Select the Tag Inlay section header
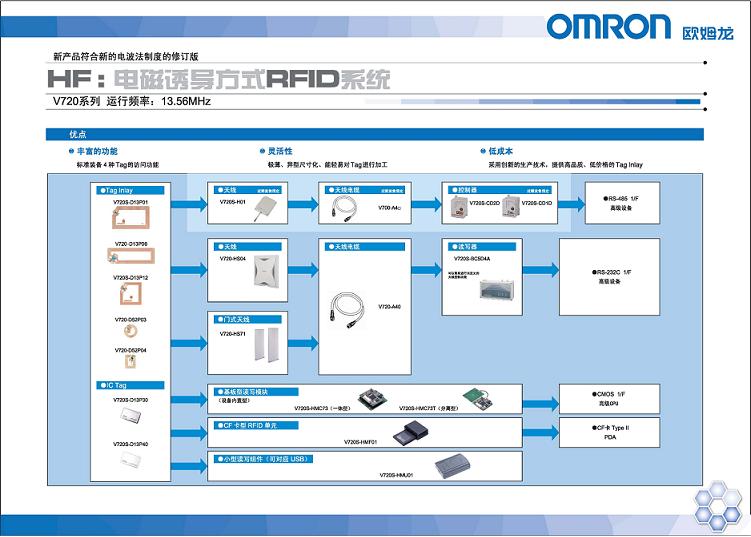 click(x=130, y=190)
